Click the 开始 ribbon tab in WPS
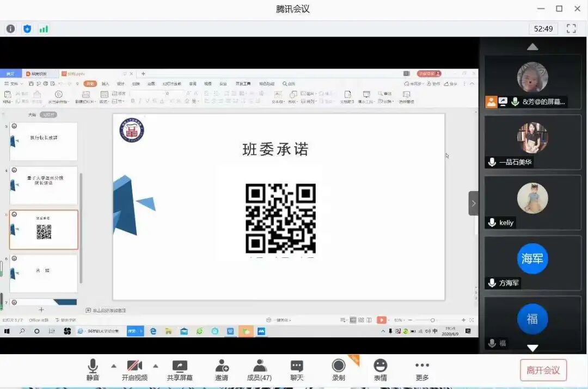 click(x=90, y=84)
